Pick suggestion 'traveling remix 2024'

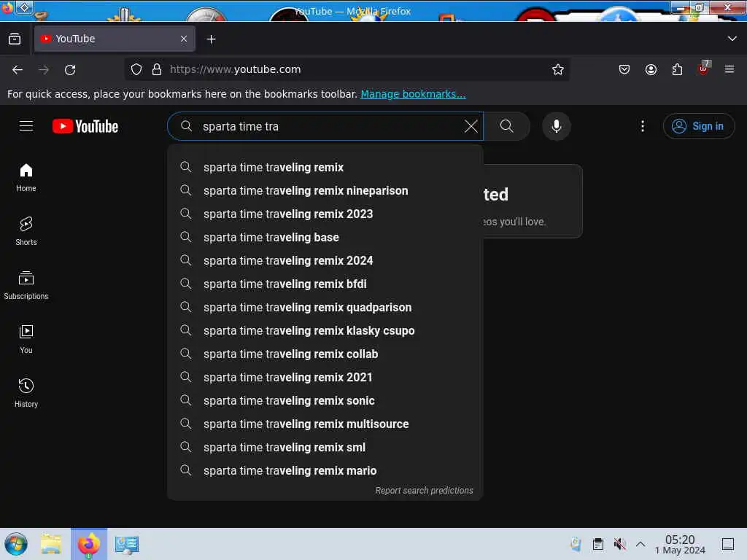point(325,260)
